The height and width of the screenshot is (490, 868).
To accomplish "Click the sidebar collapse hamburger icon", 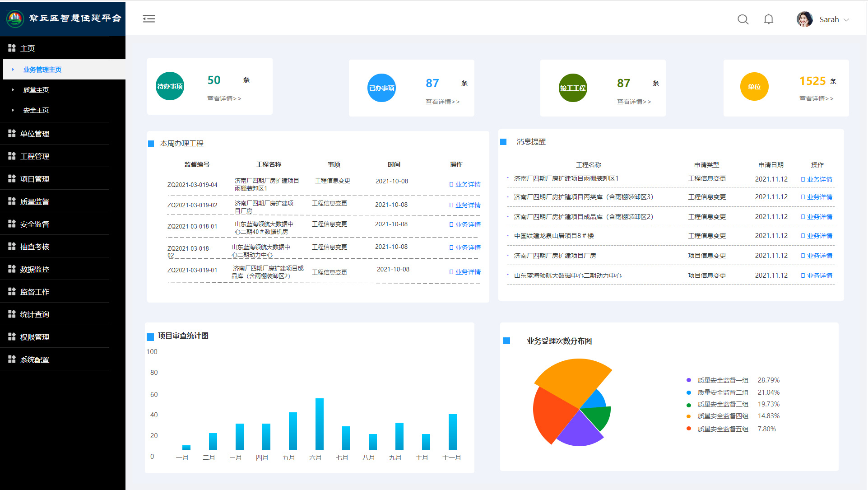I will (x=149, y=19).
